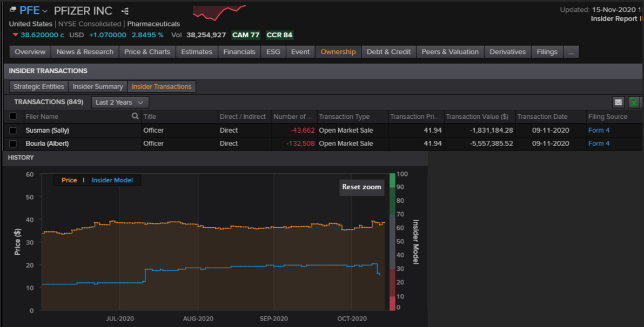Click the -5,557,385.52 transaction value
644x327 pixels.
tap(491, 144)
